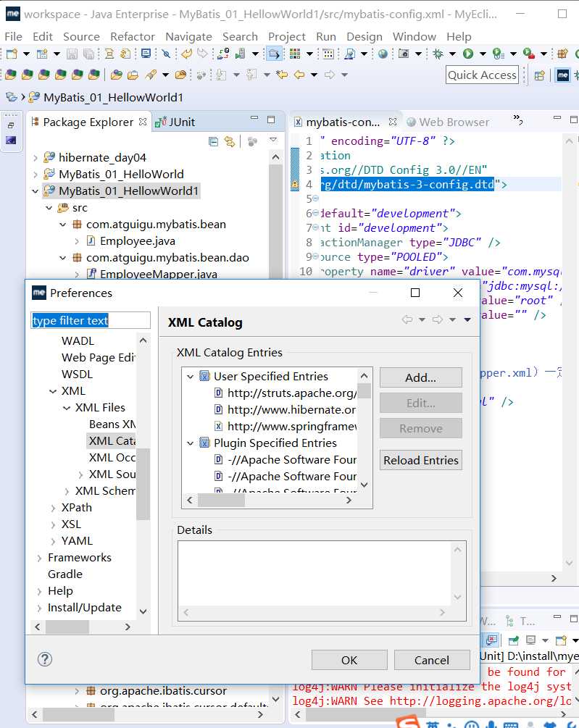Expand the MyBatis_01_HelloWorld project
This screenshot has width=579, height=728.
coord(36,175)
